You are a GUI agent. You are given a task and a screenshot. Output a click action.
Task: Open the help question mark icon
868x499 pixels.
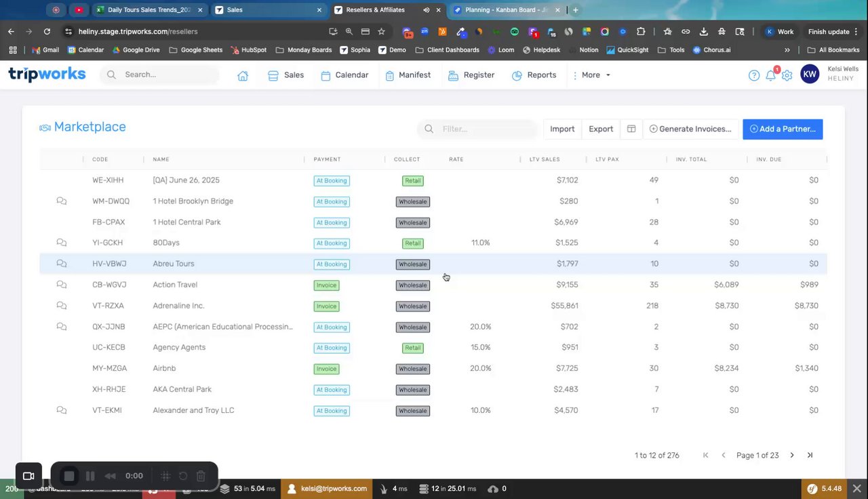click(x=754, y=75)
